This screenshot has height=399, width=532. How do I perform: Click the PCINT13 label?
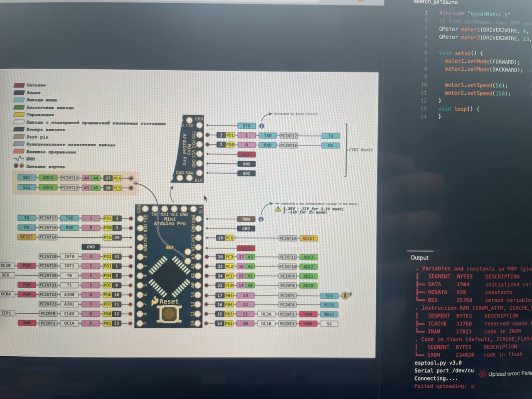69,187
